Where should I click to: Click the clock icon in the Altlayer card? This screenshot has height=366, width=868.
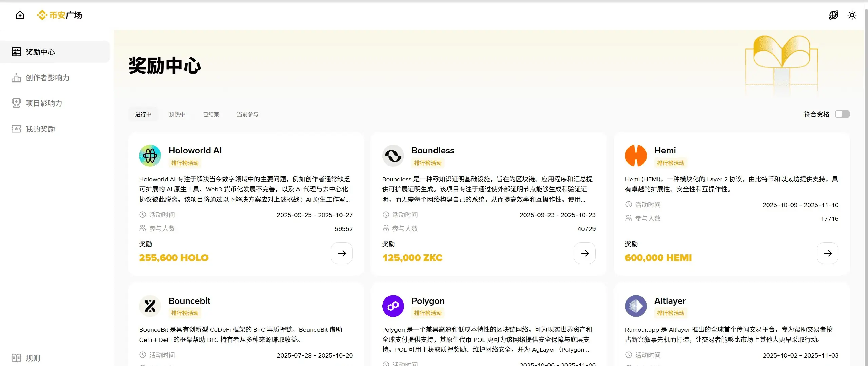click(629, 355)
